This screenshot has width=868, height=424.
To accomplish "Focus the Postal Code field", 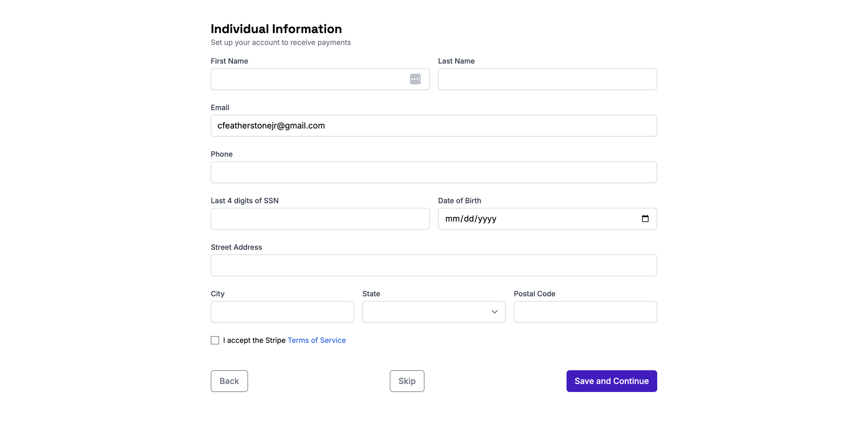I will (x=585, y=312).
